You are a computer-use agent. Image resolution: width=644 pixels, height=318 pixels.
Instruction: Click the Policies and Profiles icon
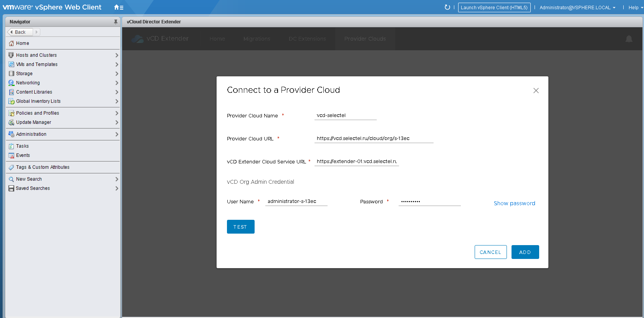pyautogui.click(x=12, y=113)
